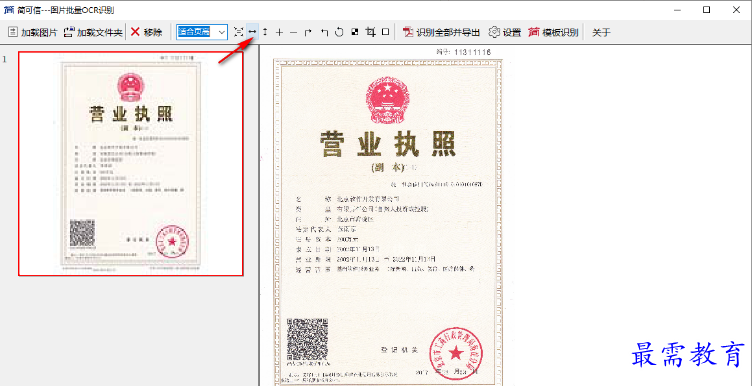Screen dimensions: 753x386
Task: Click the black-white invert icon
Action: (354, 32)
